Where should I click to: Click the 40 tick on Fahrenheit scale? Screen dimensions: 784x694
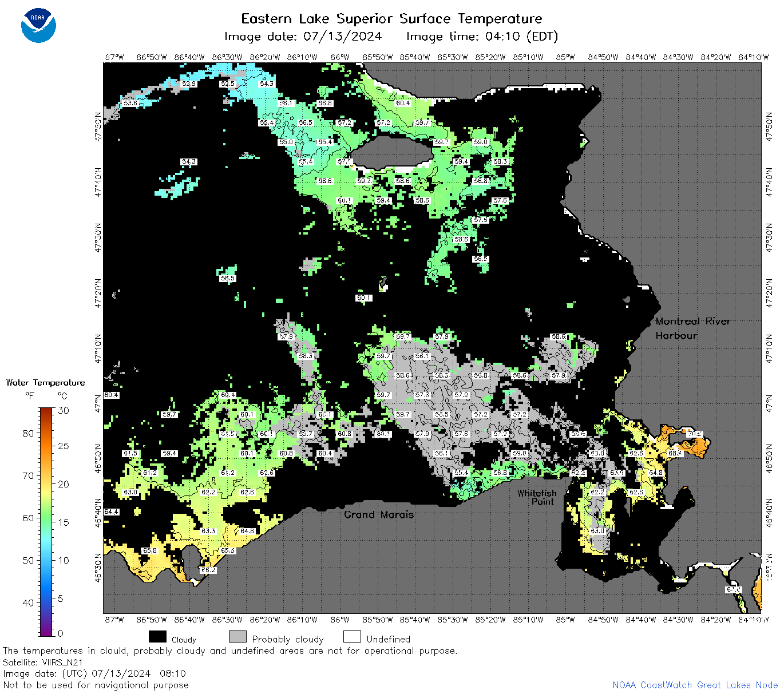(28, 602)
